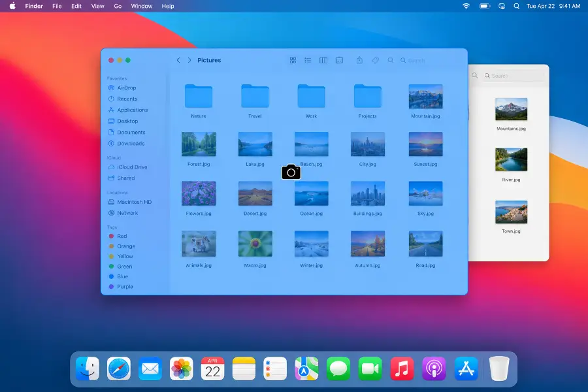
Task: Open the Apple menu
Action: click(12, 6)
